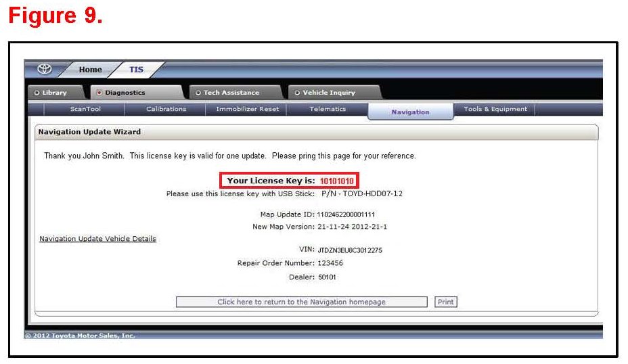
Task: Click the Toyota logo icon
Action: [45, 69]
